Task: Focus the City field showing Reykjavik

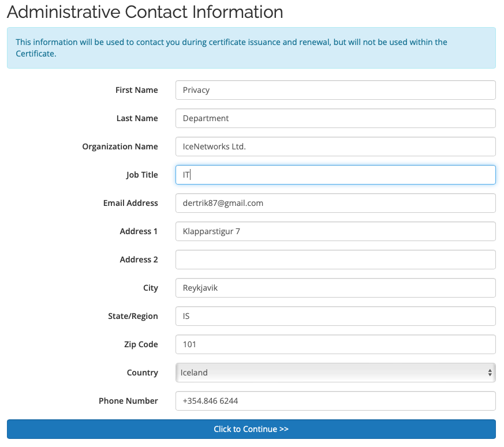Action: click(x=335, y=288)
